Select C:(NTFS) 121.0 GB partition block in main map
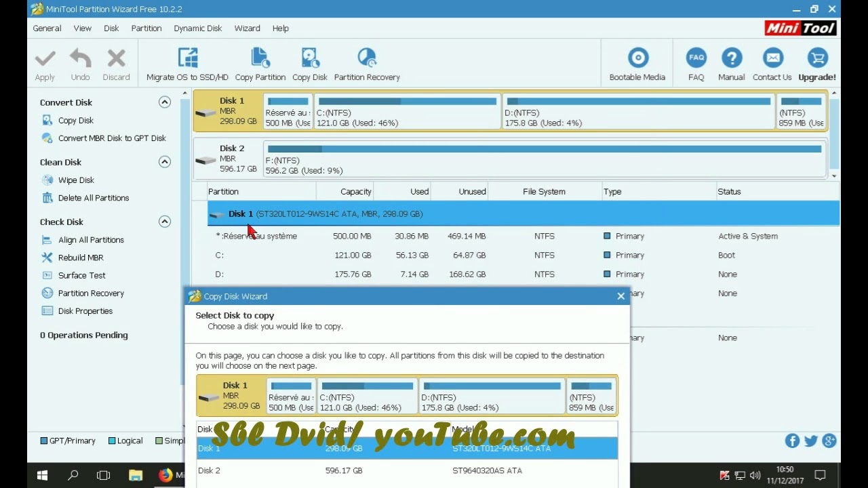 (407, 111)
